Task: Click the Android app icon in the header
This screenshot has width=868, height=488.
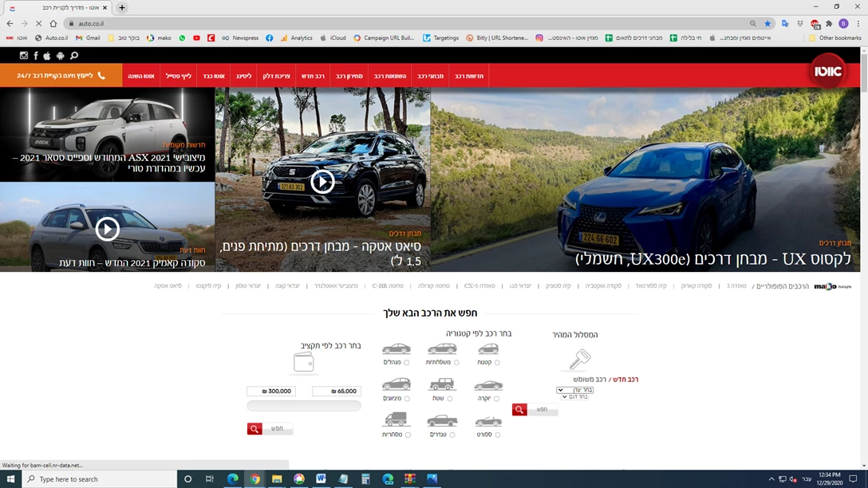Action: coord(60,56)
